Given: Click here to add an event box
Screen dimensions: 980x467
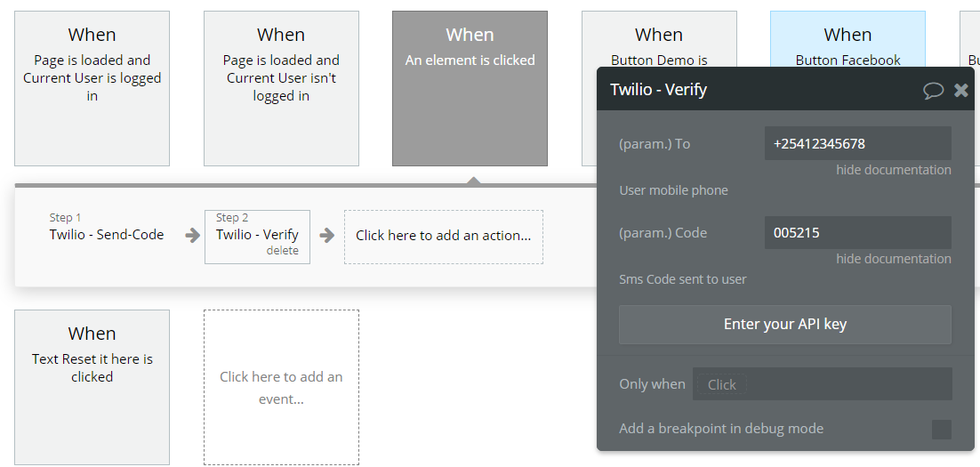Looking at the screenshot, I should pyautogui.click(x=281, y=388).
